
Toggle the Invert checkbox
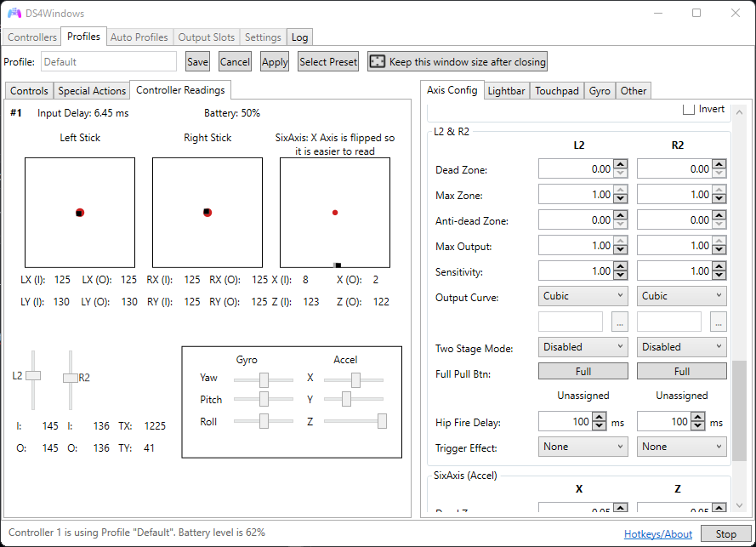tap(689, 109)
